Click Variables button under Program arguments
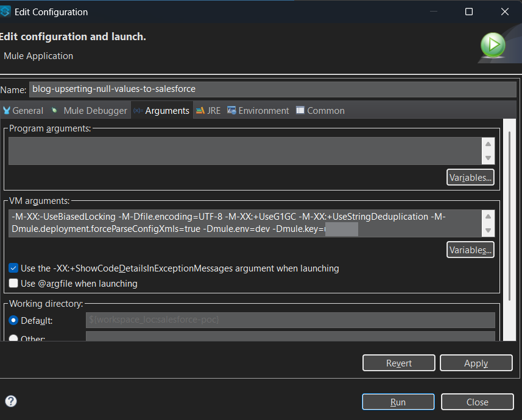This screenshot has height=420, width=522. click(x=470, y=178)
